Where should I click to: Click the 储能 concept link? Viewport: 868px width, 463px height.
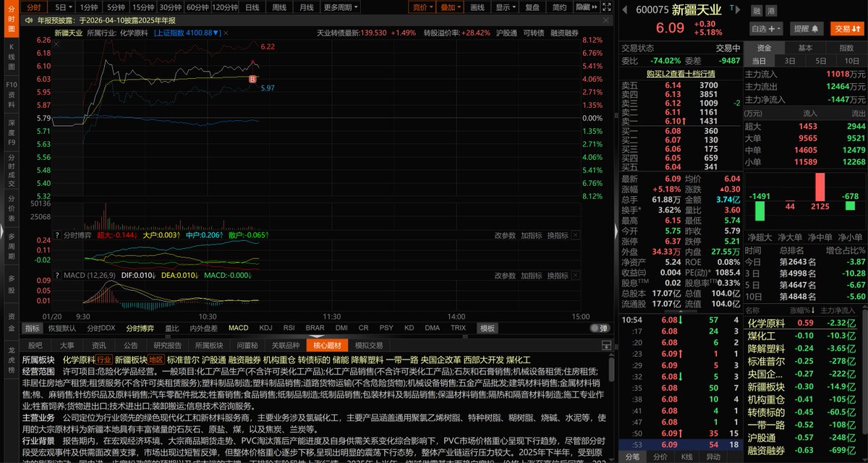[341, 360]
